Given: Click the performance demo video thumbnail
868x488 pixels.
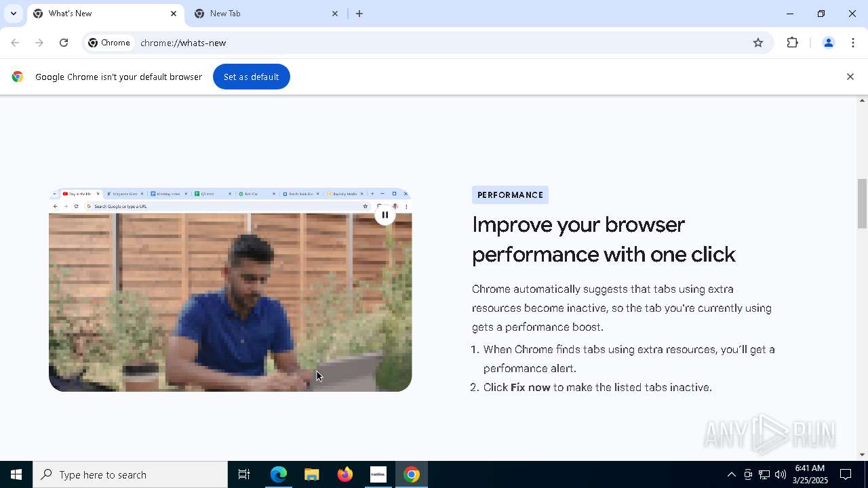Looking at the screenshot, I should coord(231,290).
